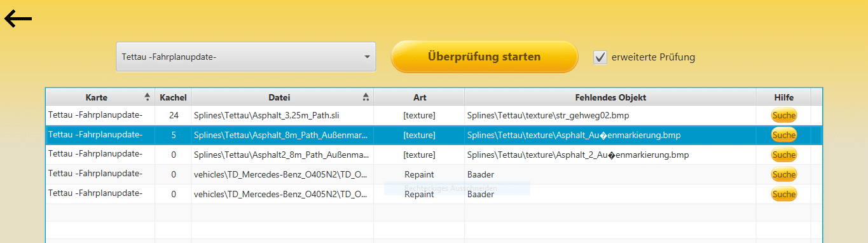Click the Hilfe column header
This screenshot has height=243, width=868.
[783, 97]
